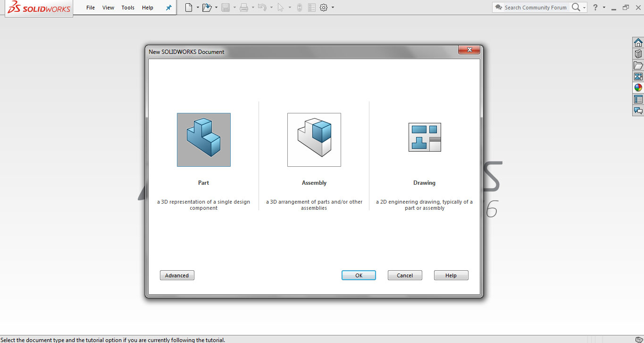Click the Save floppy disk icon
The image size is (644, 343).
(x=226, y=8)
